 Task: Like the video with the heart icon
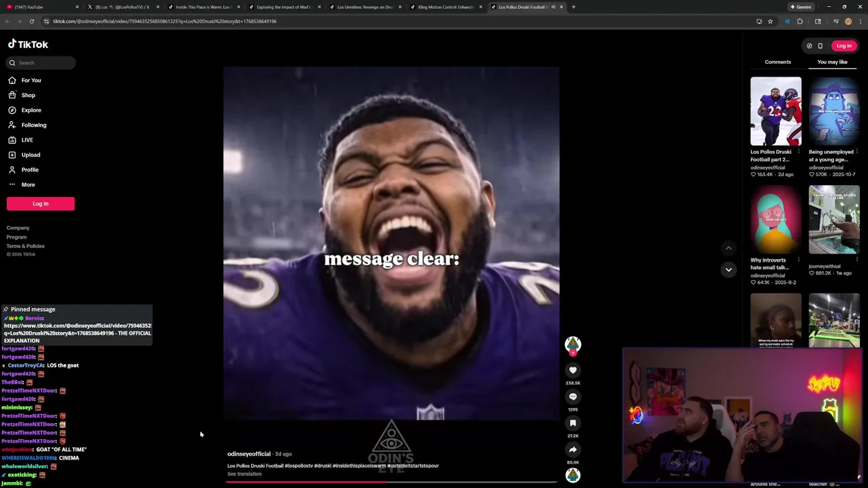573,370
